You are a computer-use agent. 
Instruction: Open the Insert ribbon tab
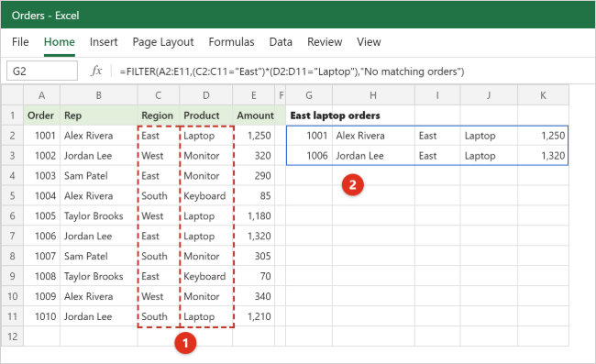(x=104, y=42)
